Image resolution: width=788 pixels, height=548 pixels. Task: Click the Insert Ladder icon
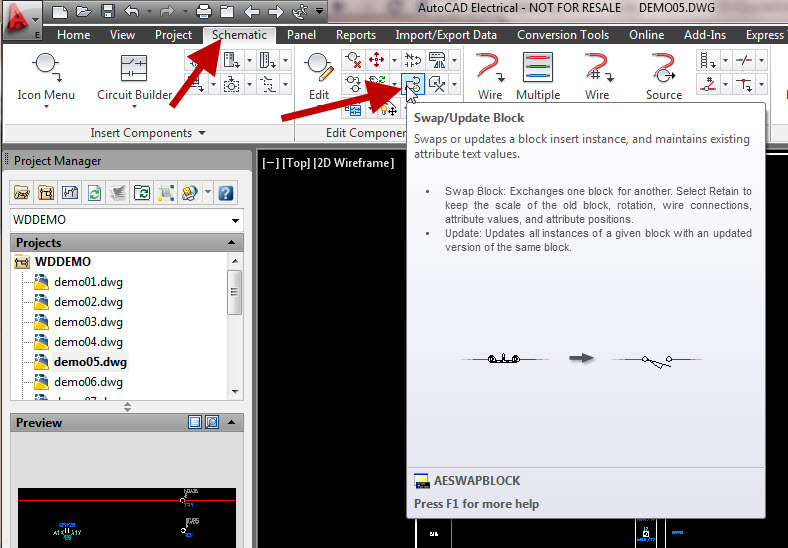pyautogui.click(x=708, y=61)
